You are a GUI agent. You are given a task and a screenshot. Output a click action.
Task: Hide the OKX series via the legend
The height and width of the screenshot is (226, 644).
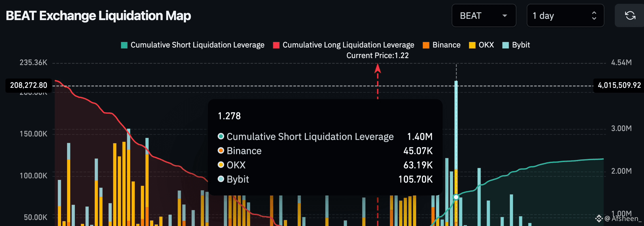point(481,45)
